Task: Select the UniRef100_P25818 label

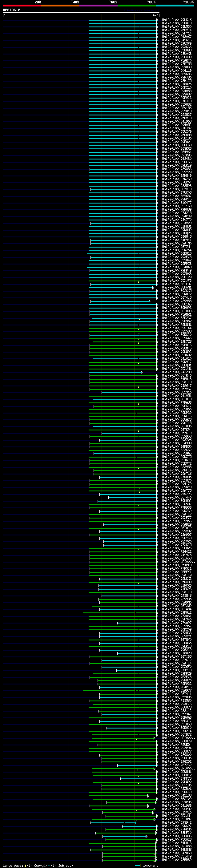Action: click(176, 111)
